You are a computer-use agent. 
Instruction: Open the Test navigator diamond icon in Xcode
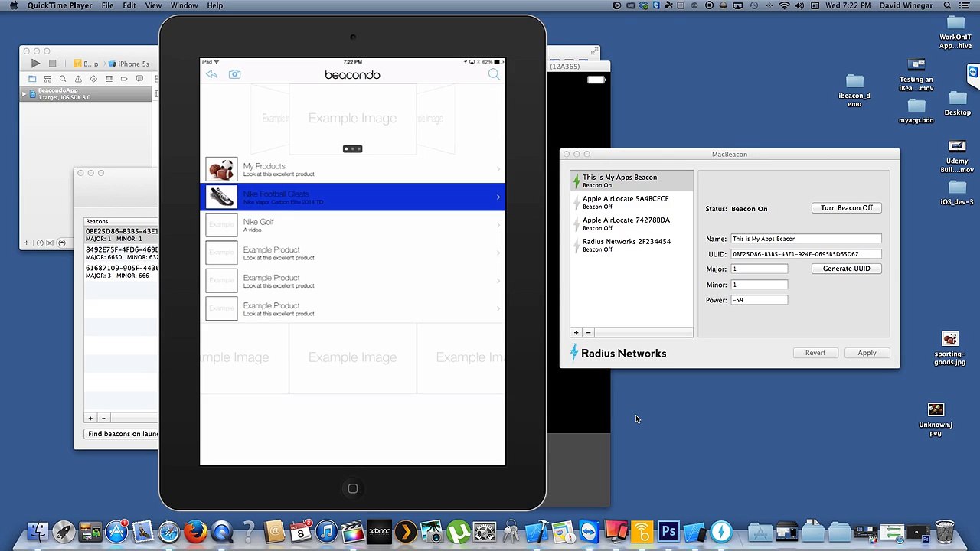93,79
